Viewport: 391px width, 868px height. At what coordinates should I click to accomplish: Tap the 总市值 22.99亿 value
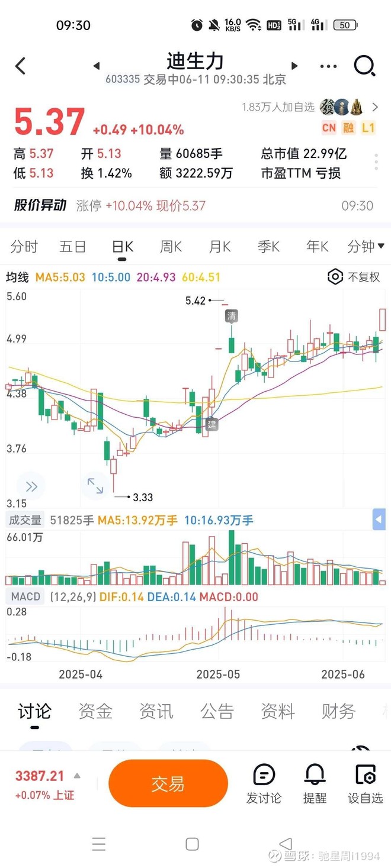(303, 154)
